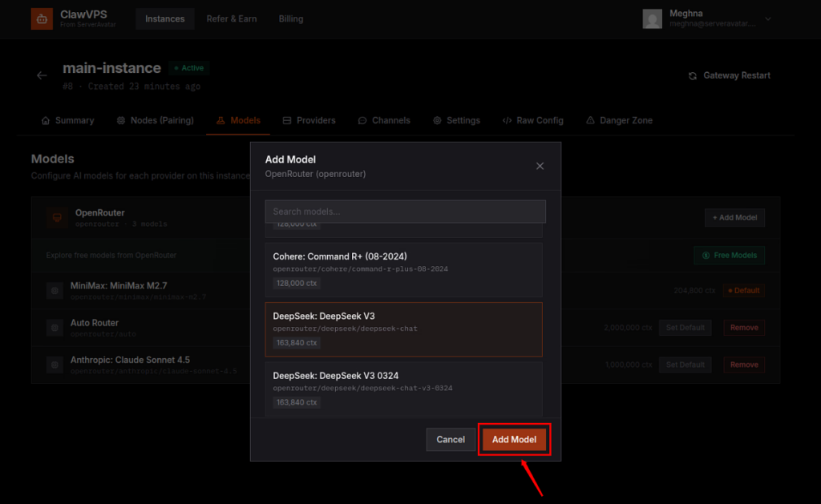Click the Channels icon in the tab bar
Viewport: 821px width, 504px height.
coord(362,120)
